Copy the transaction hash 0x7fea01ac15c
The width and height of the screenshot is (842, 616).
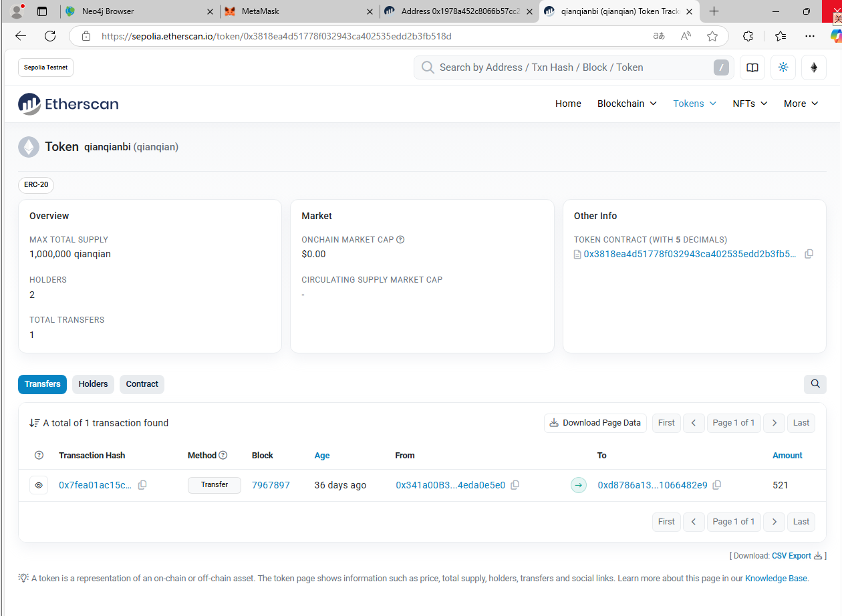pos(142,485)
